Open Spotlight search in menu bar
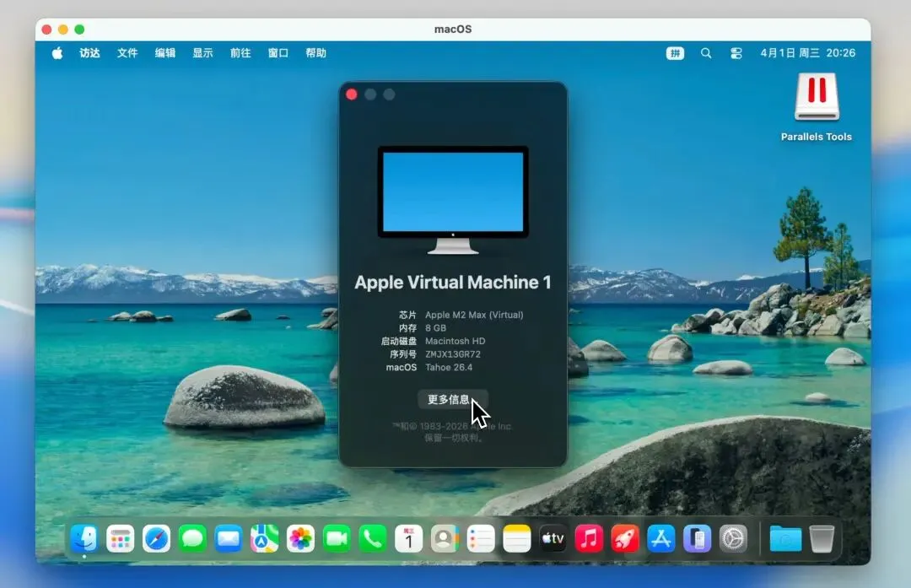 coord(706,53)
